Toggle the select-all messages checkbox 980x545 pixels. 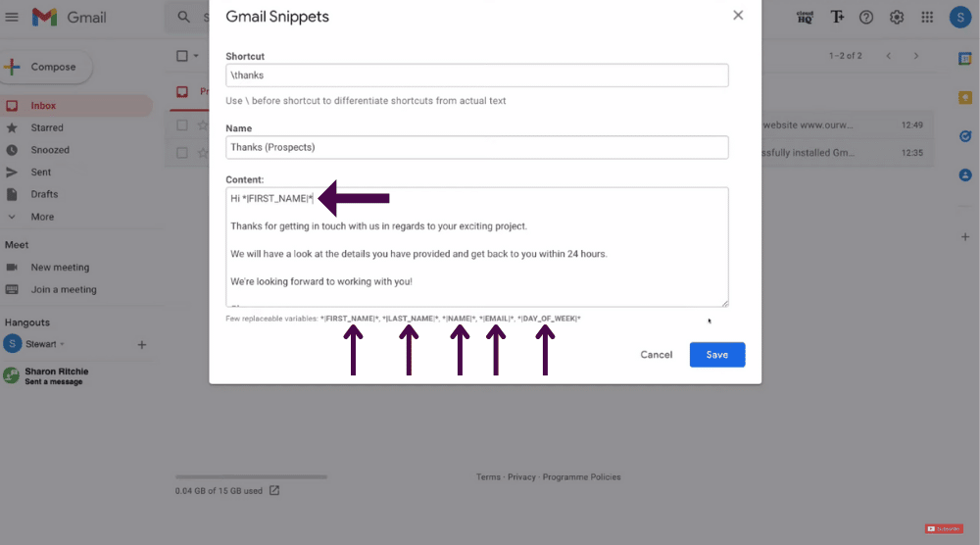point(182,56)
